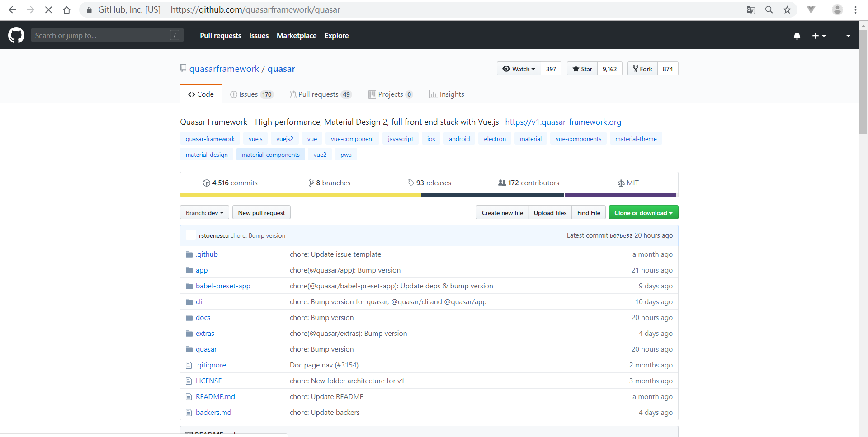Open the rstoenescu author link
The width and height of the screenshot is (868, 437).
(213, 235)
